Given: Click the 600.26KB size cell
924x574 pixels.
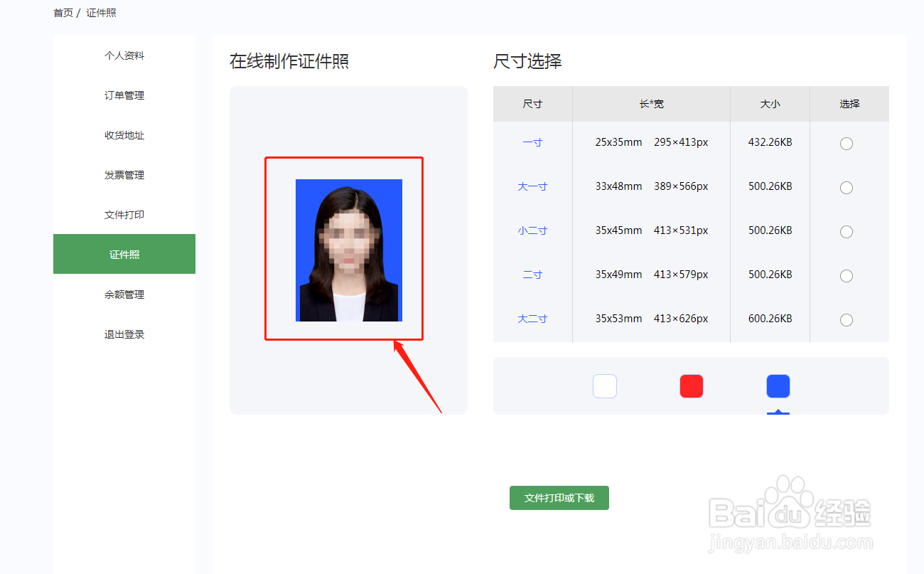Looking at the screenshot, I should [770, 319].
